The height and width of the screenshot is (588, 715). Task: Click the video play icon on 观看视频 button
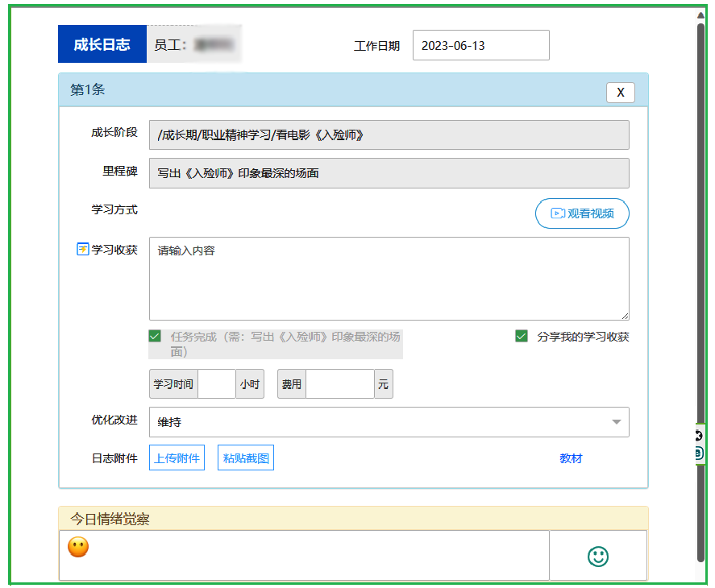pos(557,213)
